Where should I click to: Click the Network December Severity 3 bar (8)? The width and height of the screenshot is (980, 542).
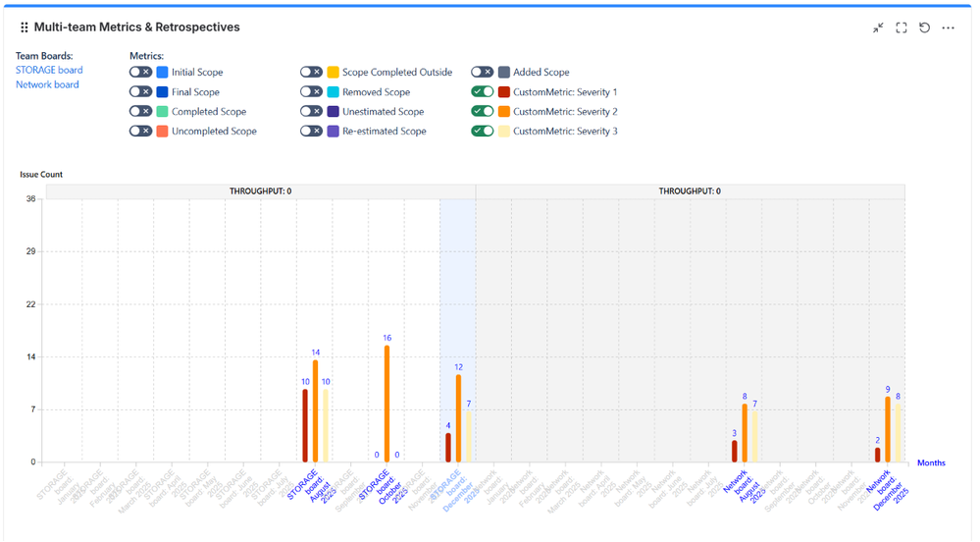[x=899, y=433]
